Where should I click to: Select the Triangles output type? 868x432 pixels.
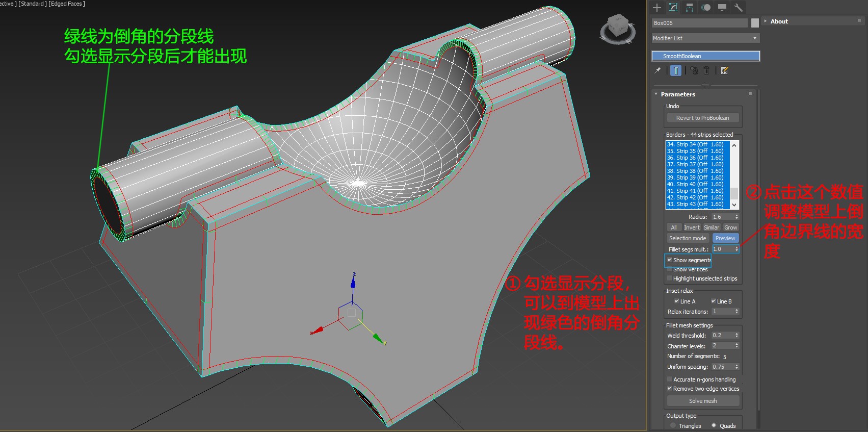click(673, 425)
